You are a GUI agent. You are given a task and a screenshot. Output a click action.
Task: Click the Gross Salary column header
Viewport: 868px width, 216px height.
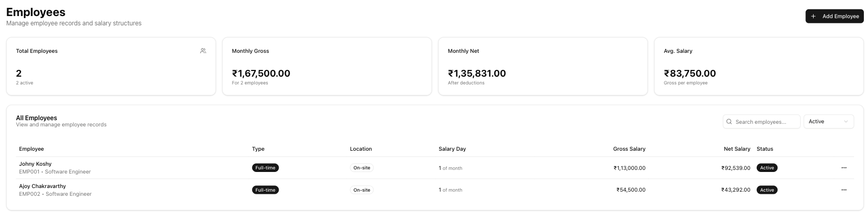(629, 149)
